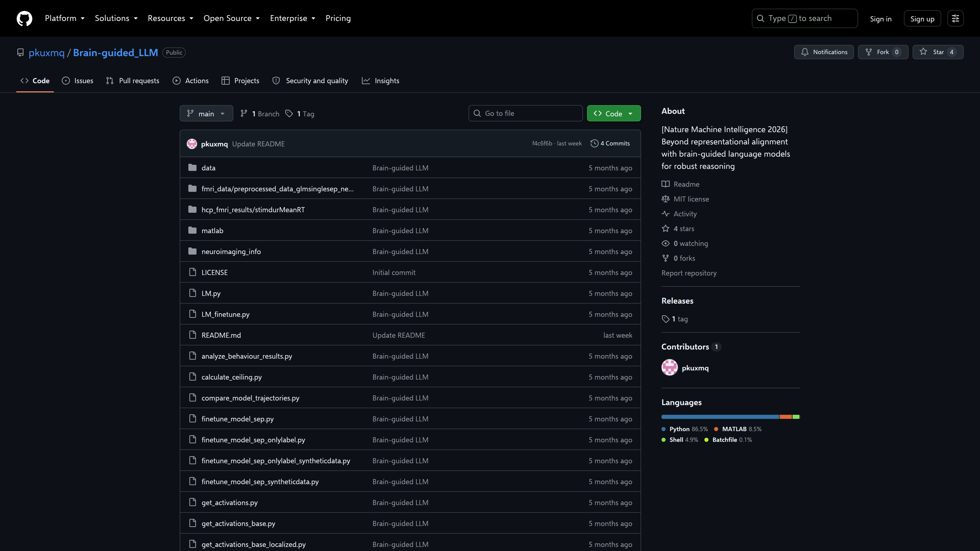Click the file icon next to calculate_ceiling.py

pos(192,377)
